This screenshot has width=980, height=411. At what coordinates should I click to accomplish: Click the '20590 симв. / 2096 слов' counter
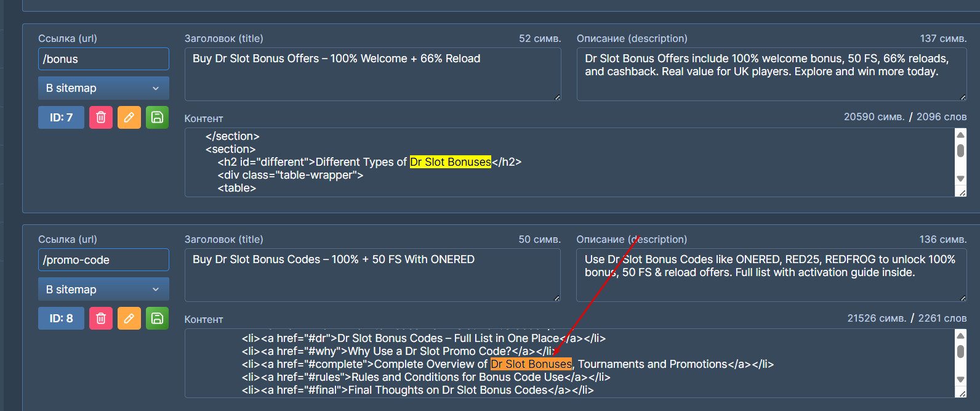905,117
